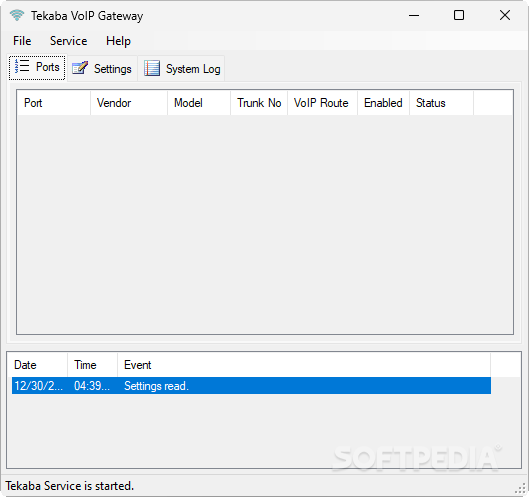The width and height of the screenshot is (529, 497).
Task: Open the File menu
Action: click(x=22, y=41)
